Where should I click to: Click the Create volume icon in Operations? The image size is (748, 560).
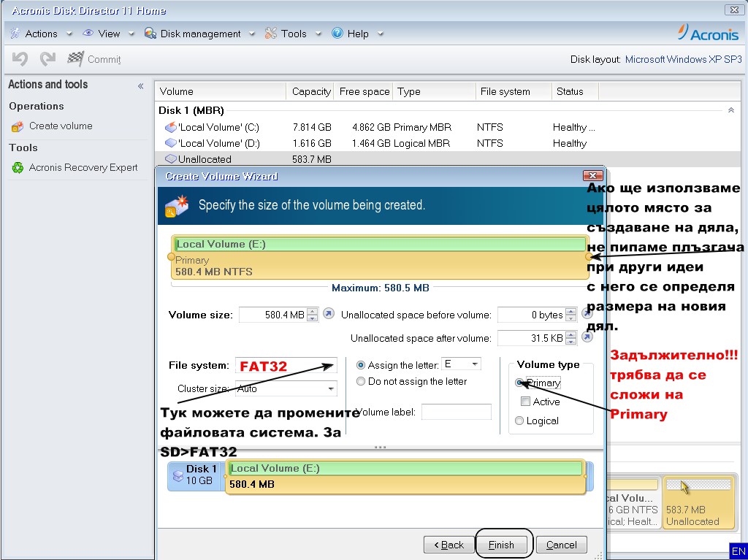[18, 126]
